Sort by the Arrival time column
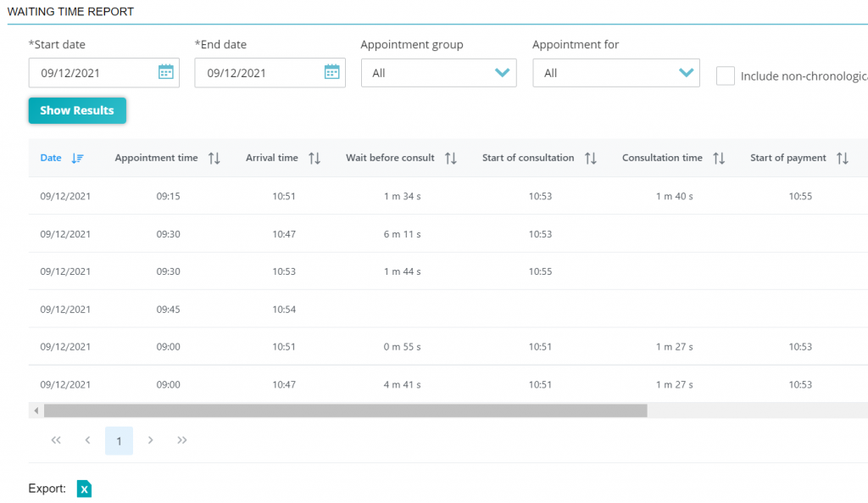Image resolution: width=868 pixels, height=503 pixels. [x=314, y=158]
